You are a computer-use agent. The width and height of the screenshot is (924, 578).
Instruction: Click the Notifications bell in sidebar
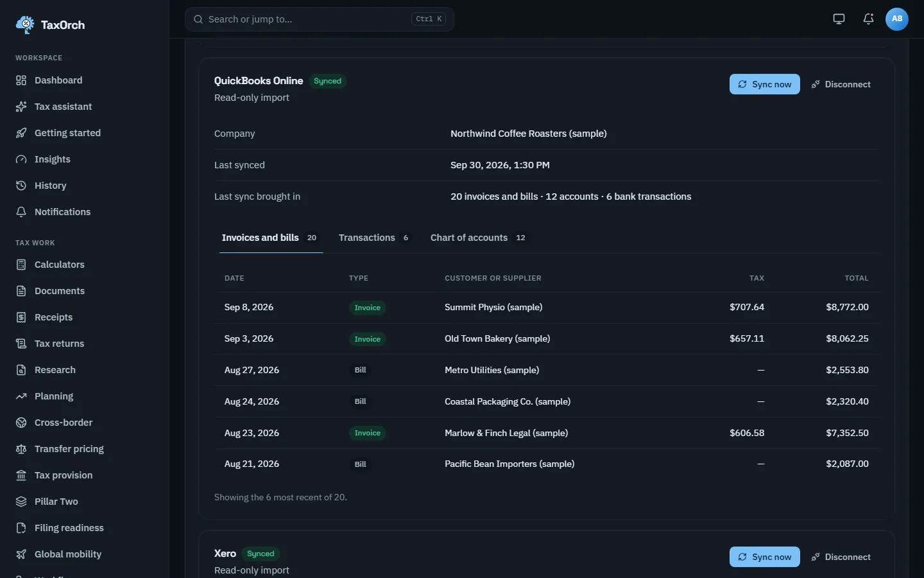[21, 212]
